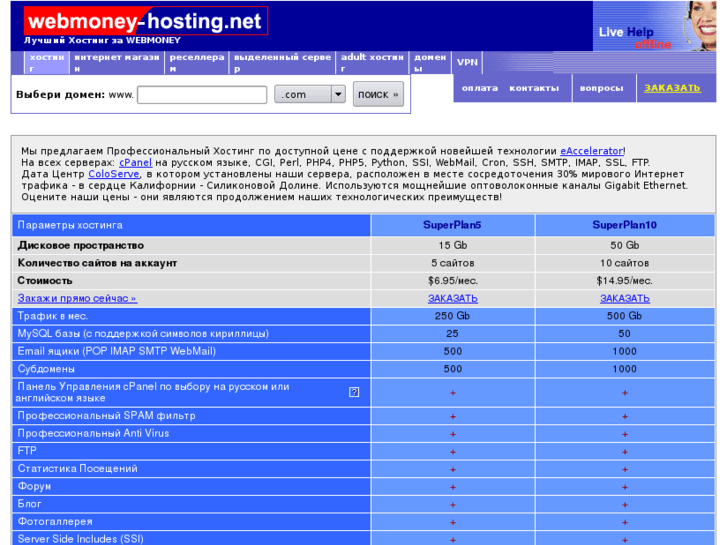
Task: Follow the eAccelerator link
Action: tap(592, 151)
